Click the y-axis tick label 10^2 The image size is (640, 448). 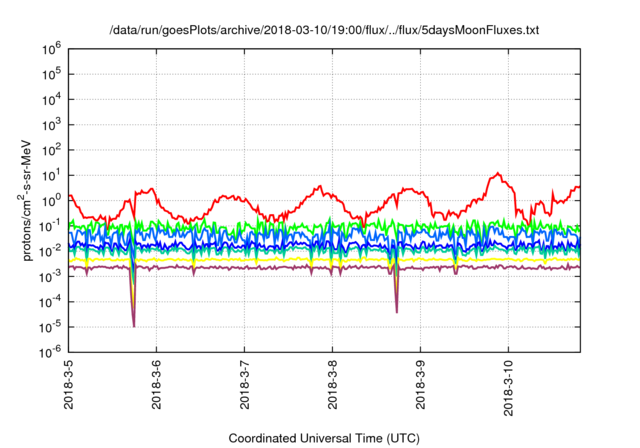[51, 151]
